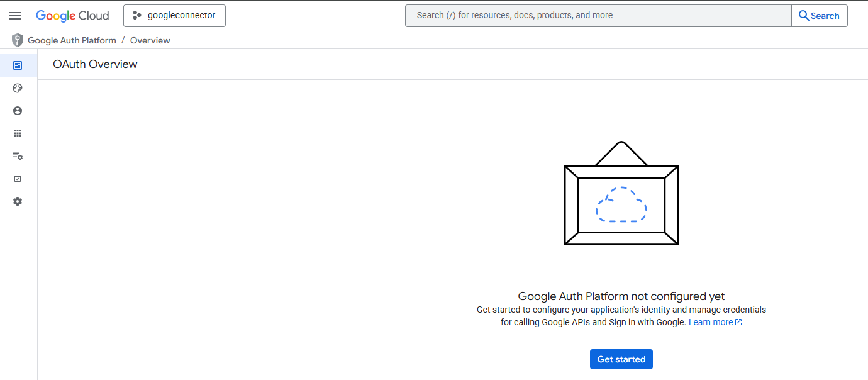Viewport: 868px width, 380px height.
Task: Click the Get started button
Action: coord(621,359)
